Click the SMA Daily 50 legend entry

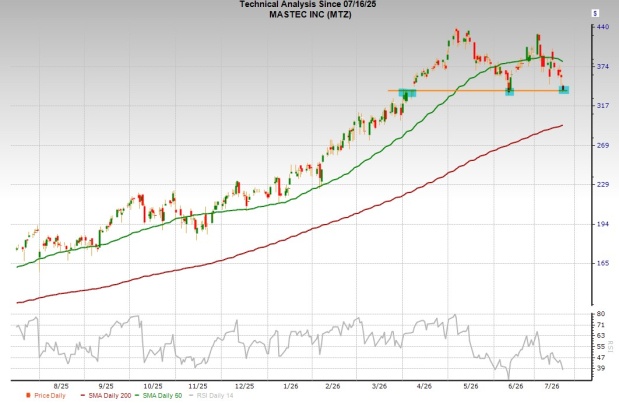tap(158, 396)
